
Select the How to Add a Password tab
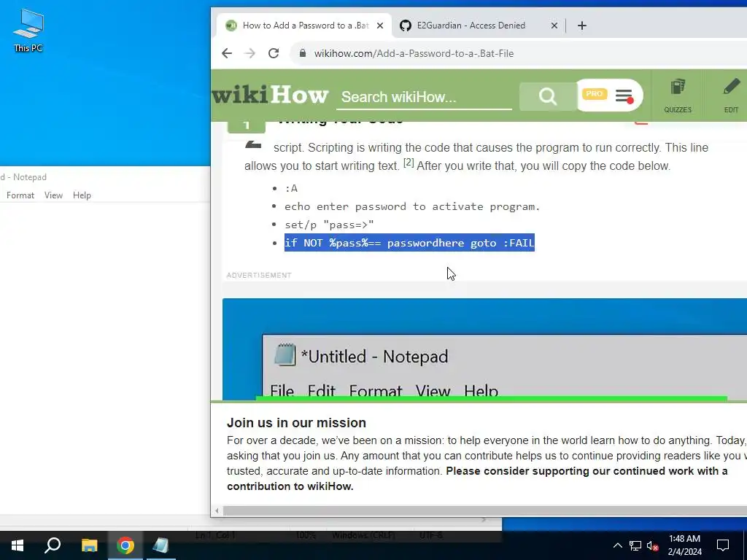[305, 26]
